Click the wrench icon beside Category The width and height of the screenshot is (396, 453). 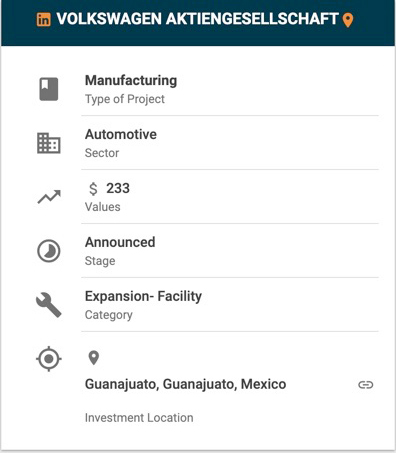pyautogui.click(x=49, y=305)
